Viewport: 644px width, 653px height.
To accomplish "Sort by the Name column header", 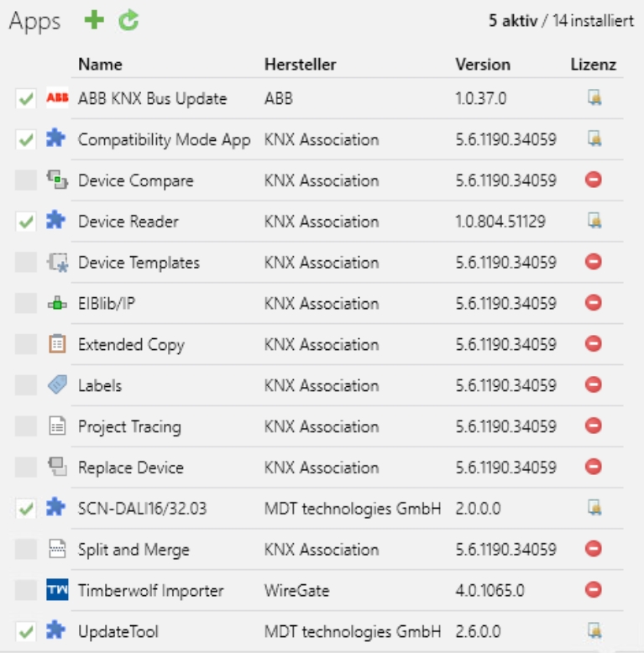I will 101,65.
